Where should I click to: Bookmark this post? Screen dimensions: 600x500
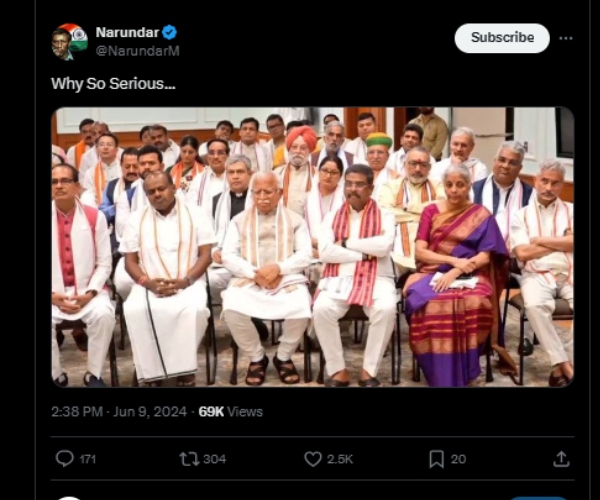(x=436, y=459)
